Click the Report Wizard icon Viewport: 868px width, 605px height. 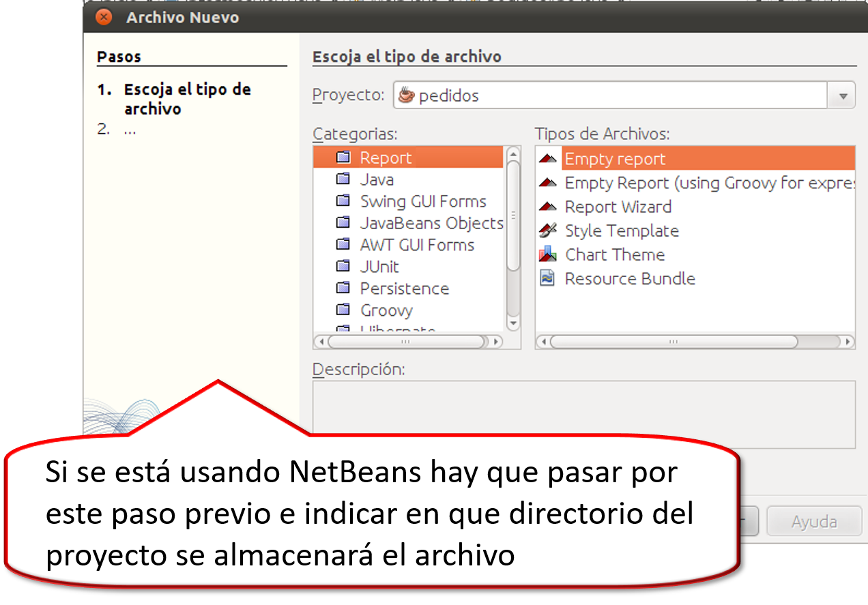(548, 207)
